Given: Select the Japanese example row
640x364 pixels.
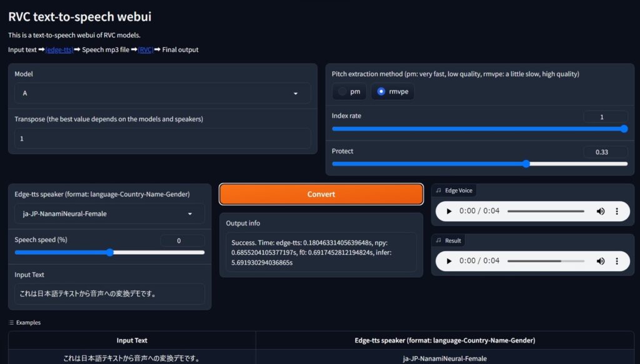Looking at the screenshot, I should click(321, 358).
